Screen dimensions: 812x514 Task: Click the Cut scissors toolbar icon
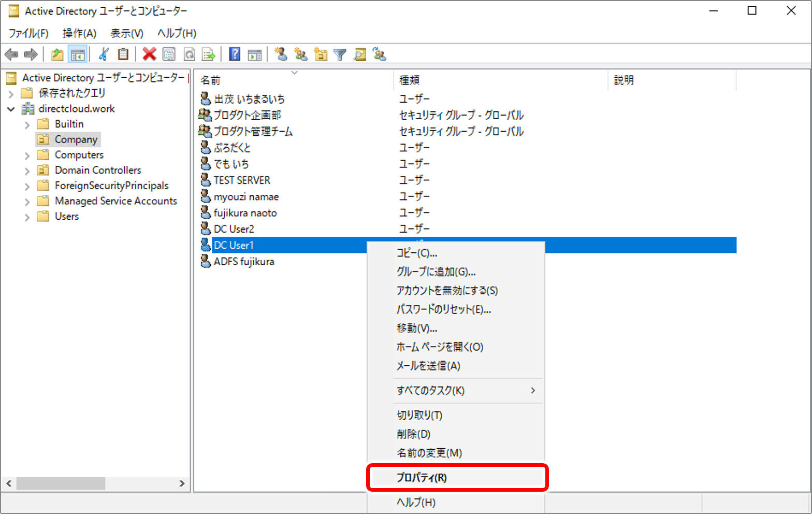pos(104,54)
